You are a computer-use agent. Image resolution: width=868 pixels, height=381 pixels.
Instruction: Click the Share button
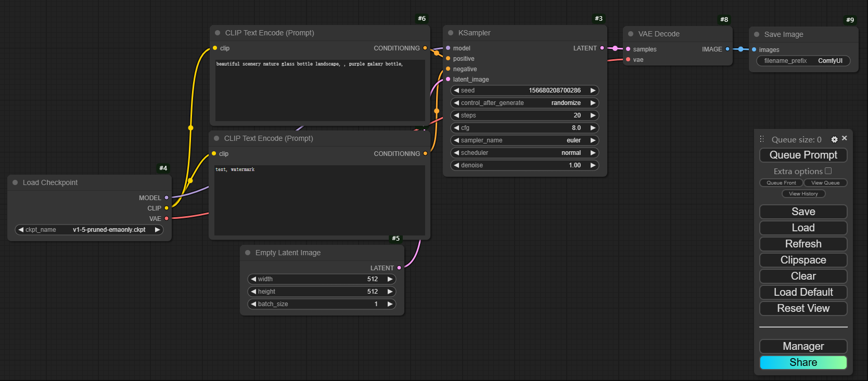(803, 362)
